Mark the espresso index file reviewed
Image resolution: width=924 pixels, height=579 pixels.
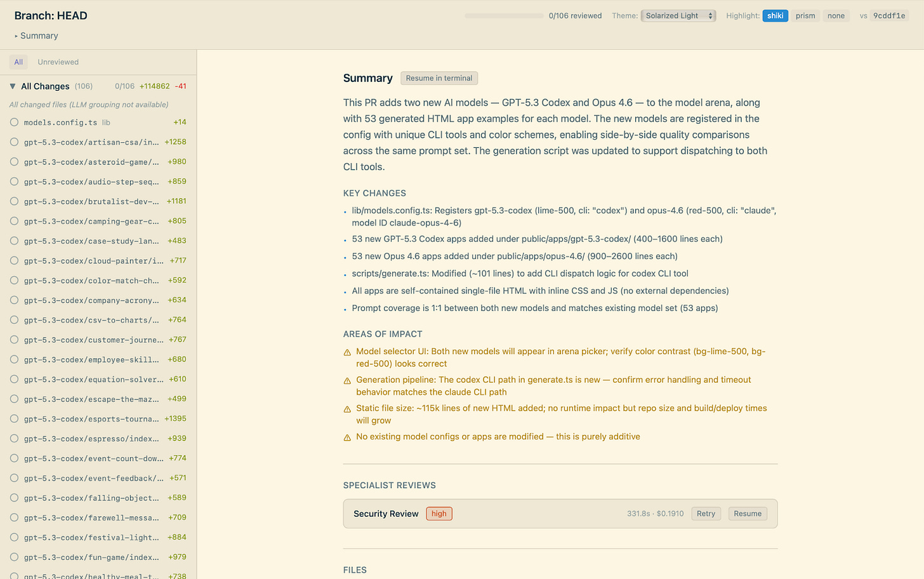(14, 438)
